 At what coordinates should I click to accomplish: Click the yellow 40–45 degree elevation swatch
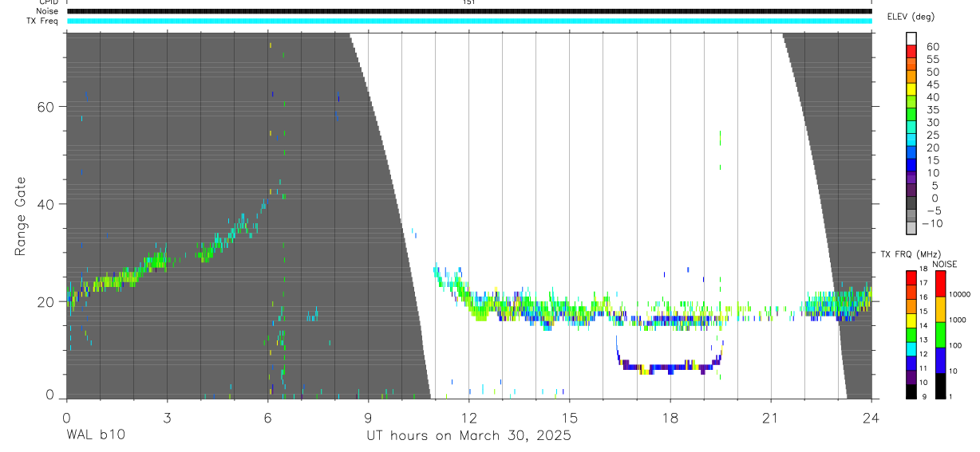[x=911, y=90]
